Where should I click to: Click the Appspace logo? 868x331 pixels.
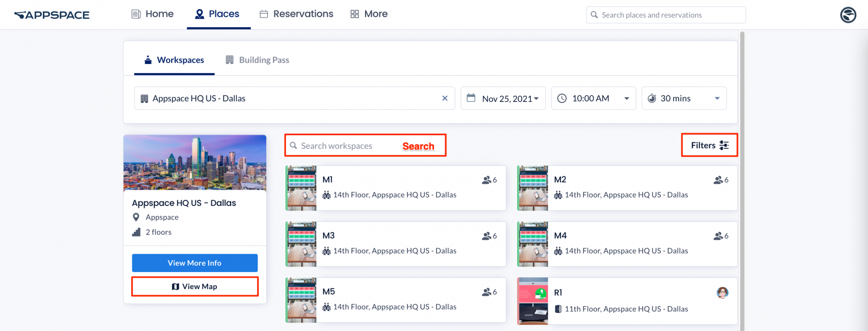click(x=51, y=15)
